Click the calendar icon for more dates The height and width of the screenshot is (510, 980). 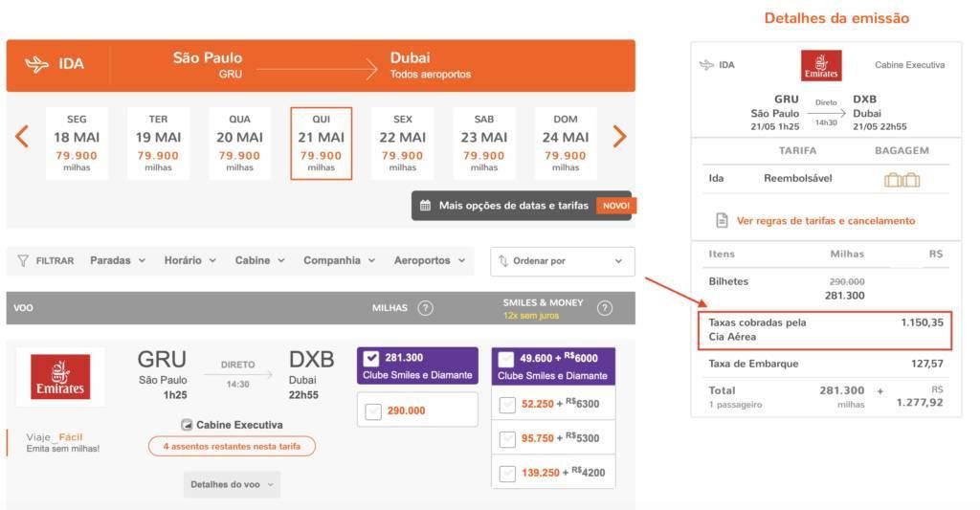(x=426, y=206)
